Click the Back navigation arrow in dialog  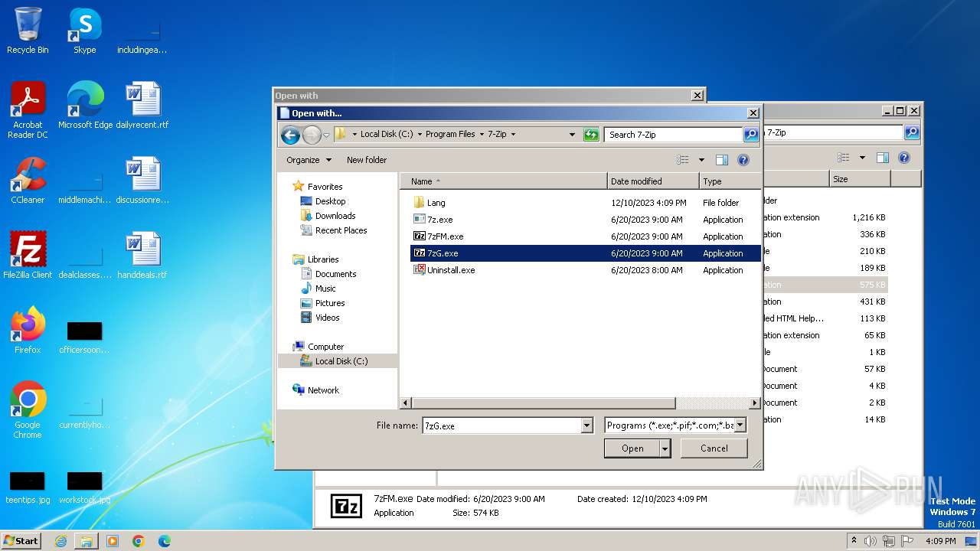point(290,135)
